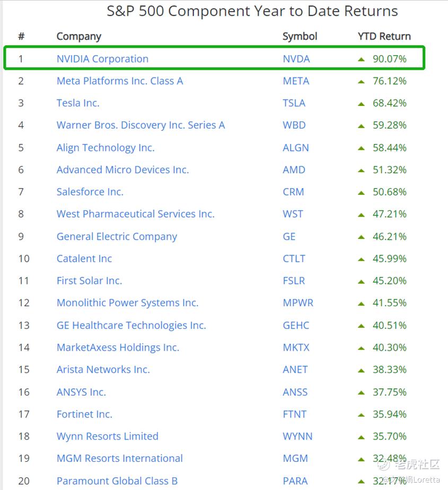The width and height of the screenshot is (448, 490).
Task: Sort by the YTD Return column header
Action: (x=384, y=36)
